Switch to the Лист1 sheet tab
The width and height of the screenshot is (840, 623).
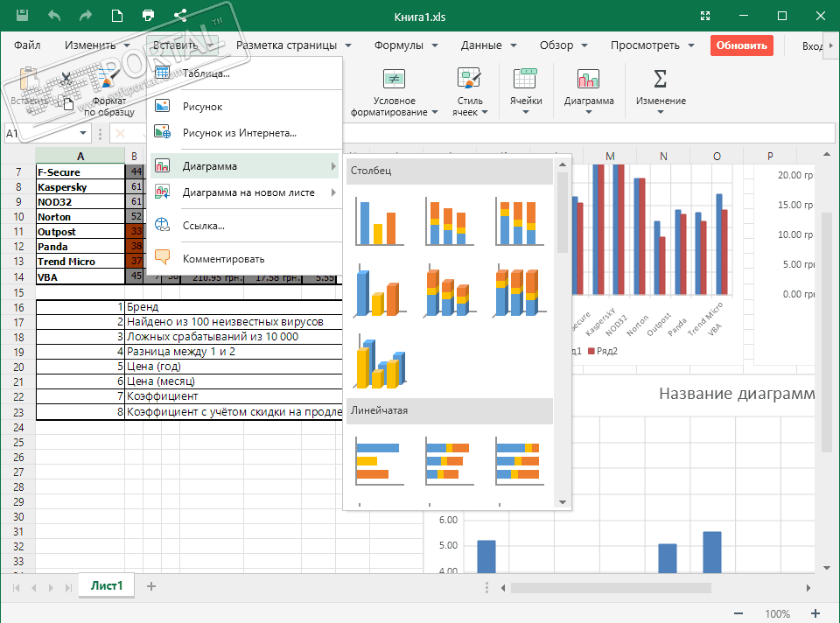coord(107,586)
